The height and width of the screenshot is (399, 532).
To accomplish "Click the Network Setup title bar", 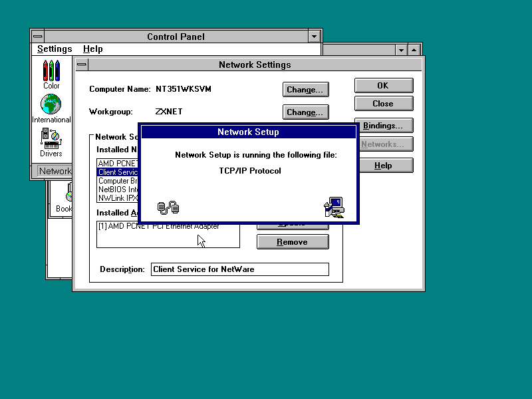I will [248, 132].
